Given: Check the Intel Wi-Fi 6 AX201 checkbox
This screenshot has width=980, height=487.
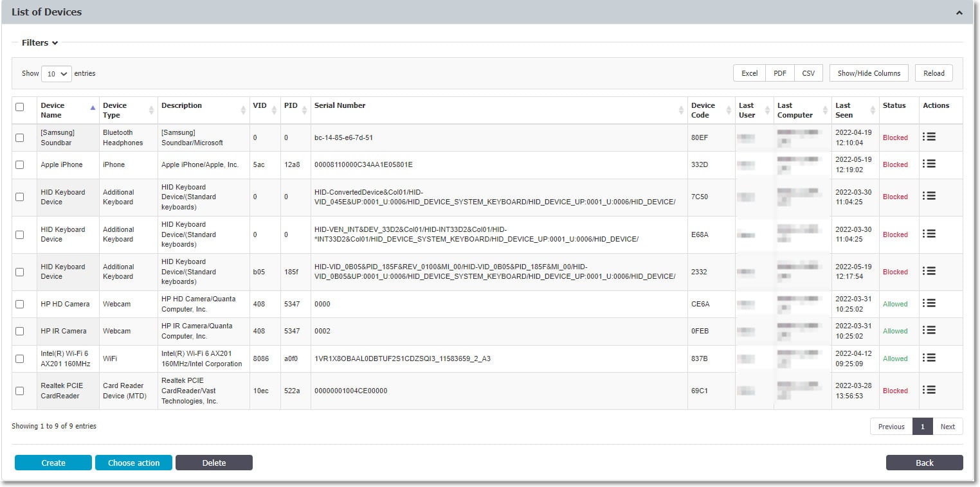Looking at the screenshot, I should (20, 359).
